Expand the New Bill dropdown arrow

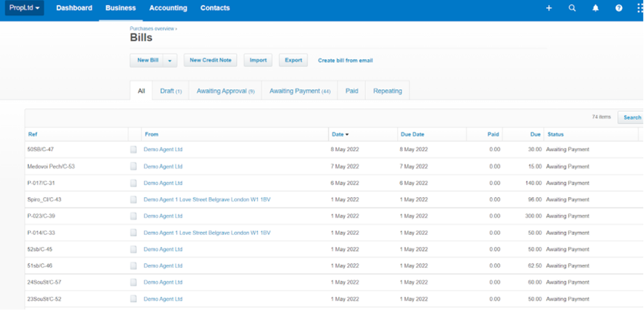(171, 61)
